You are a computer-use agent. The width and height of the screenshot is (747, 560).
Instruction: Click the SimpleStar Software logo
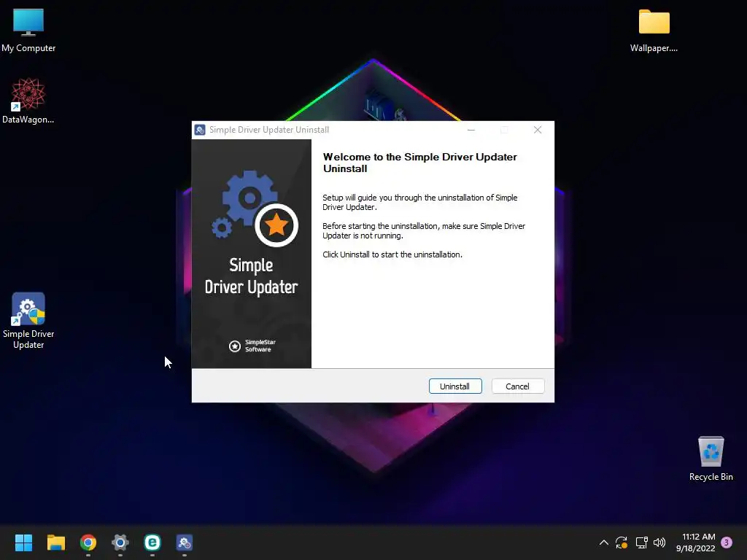(252, 346)
